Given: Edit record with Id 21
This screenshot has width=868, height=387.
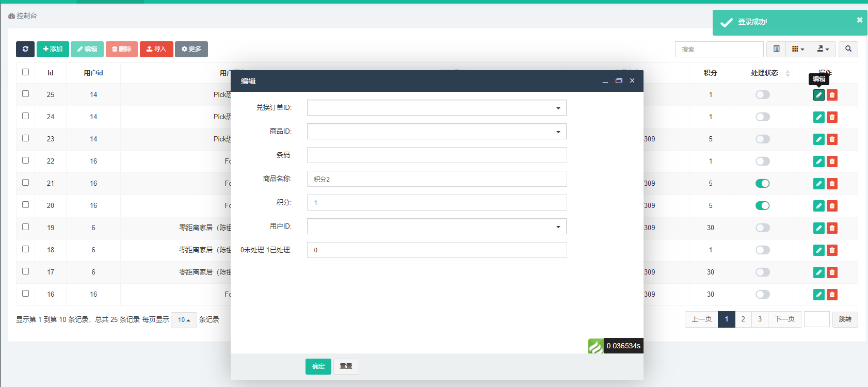Looking at the screenshot, I should pos(819,184).
